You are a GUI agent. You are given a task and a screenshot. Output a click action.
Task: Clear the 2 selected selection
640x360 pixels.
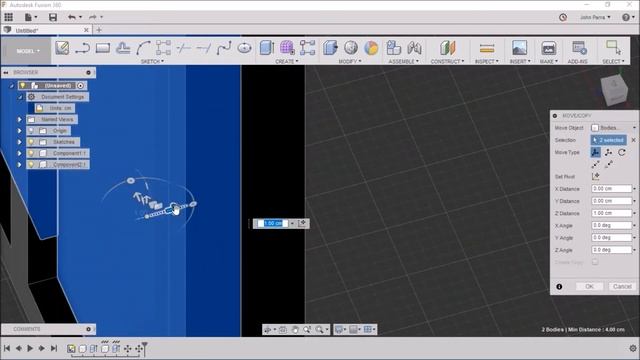(x=633, y=140)
